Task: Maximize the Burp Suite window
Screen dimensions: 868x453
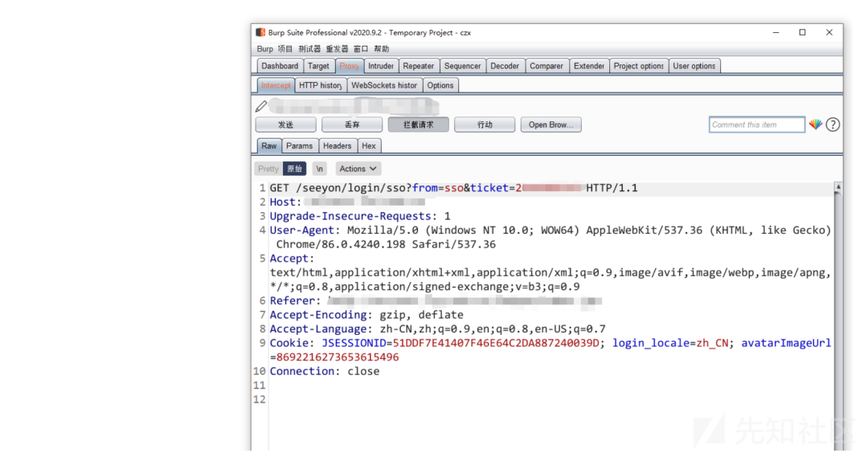Action: [x=802, y=33]
